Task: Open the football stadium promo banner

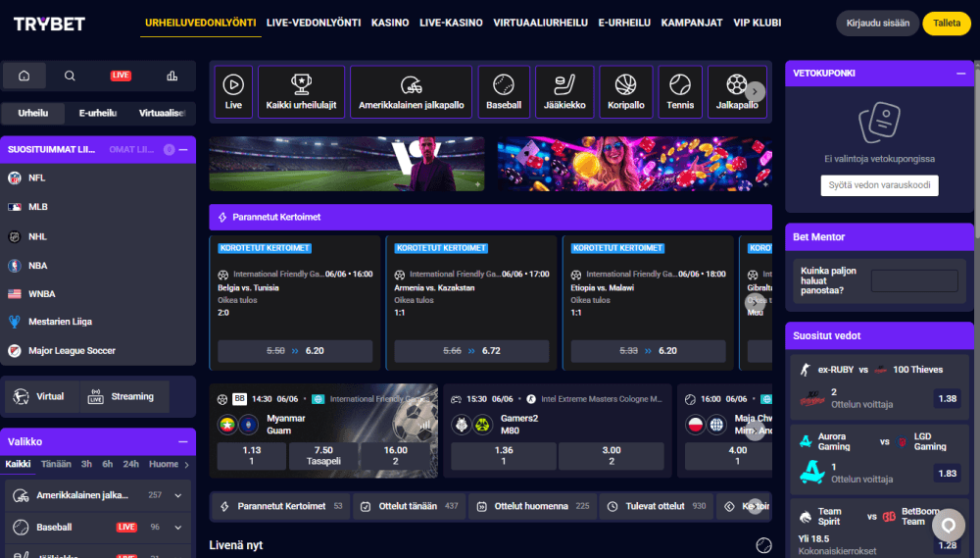Action: click(347, 164)
